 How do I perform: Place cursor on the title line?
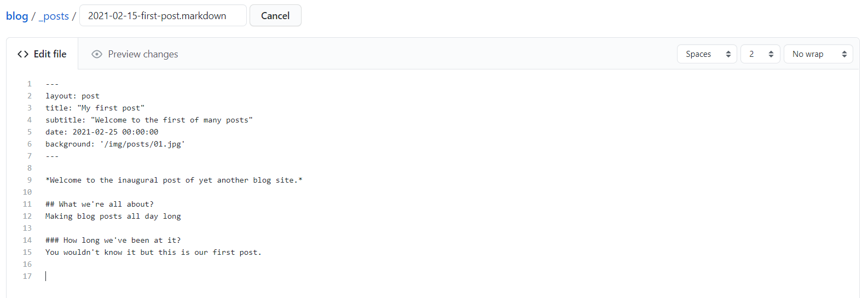pyautogui.click(x=95, y=108)
